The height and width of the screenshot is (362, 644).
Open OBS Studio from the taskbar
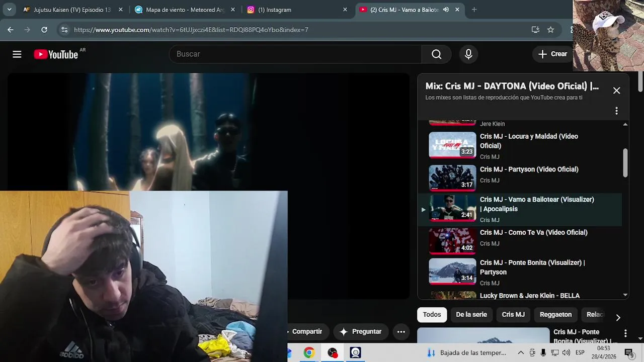(x=333, y=353)
